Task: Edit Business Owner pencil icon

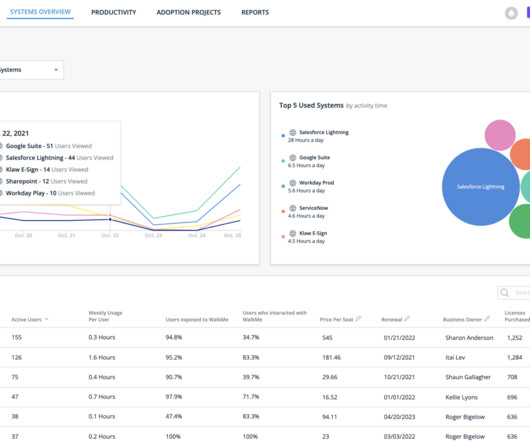Action: [487, 318]
